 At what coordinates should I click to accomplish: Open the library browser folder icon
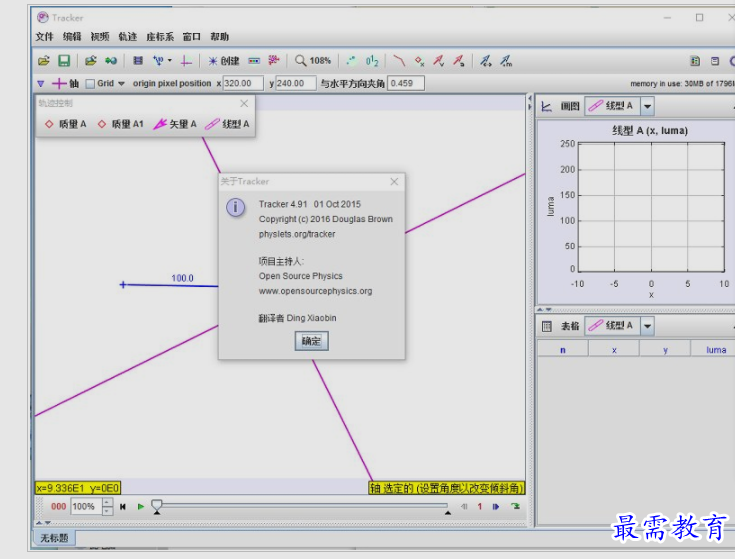(90, 60)
